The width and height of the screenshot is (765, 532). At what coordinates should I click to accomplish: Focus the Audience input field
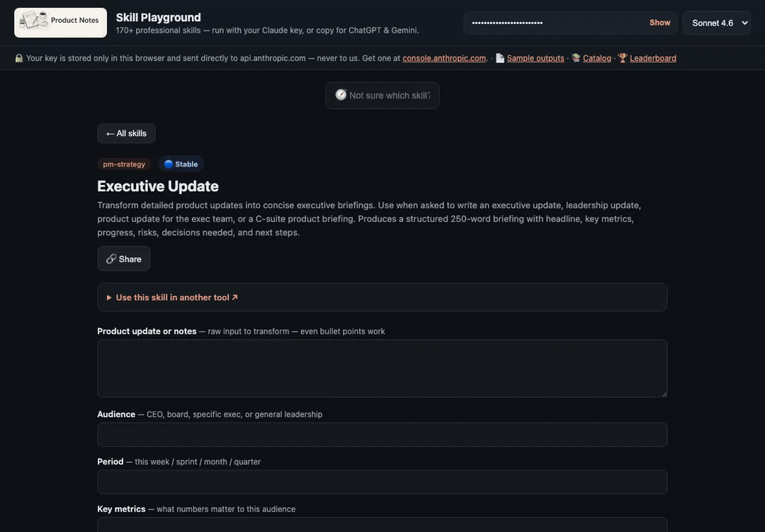click(x=382, y=435)
